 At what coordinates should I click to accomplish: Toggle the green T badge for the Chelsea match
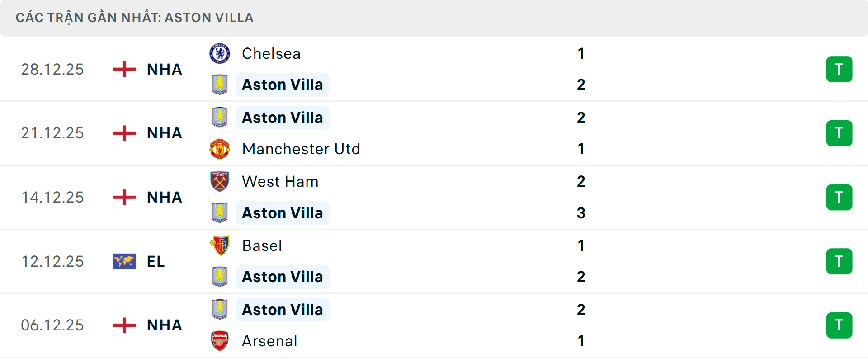(840, 69)
